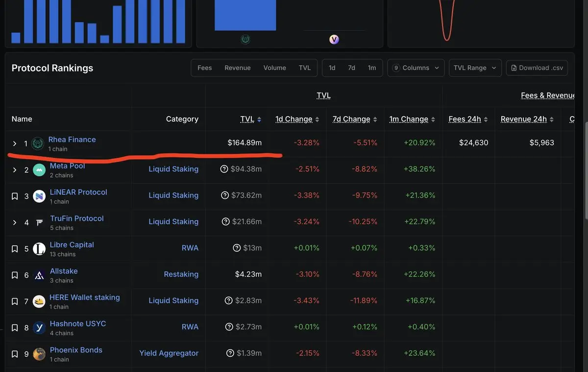Expand the Meta Pool row
This screenshot has width=588, height=372.
pyautogui.click(x=15, y=170)
